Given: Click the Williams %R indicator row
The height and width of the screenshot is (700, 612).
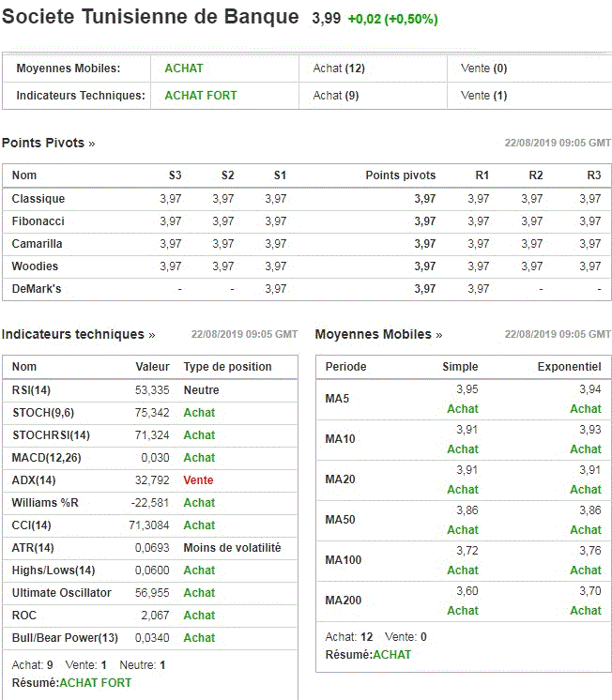Looking at the screenshot, I should click(x=150, y=503).
